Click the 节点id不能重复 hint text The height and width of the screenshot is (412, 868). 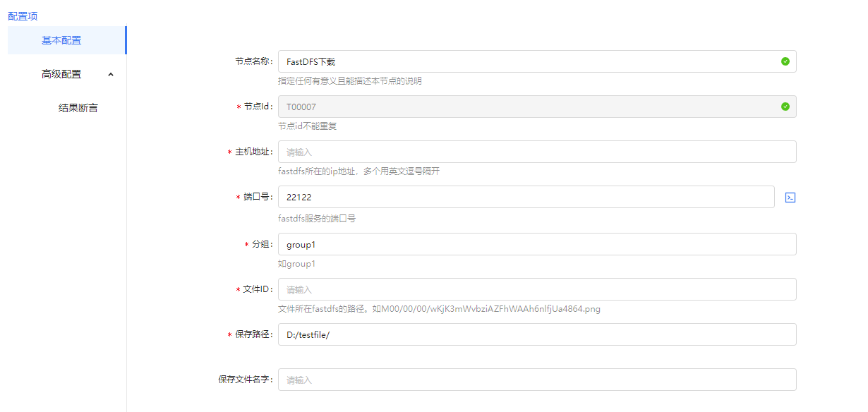coord(307,126)
